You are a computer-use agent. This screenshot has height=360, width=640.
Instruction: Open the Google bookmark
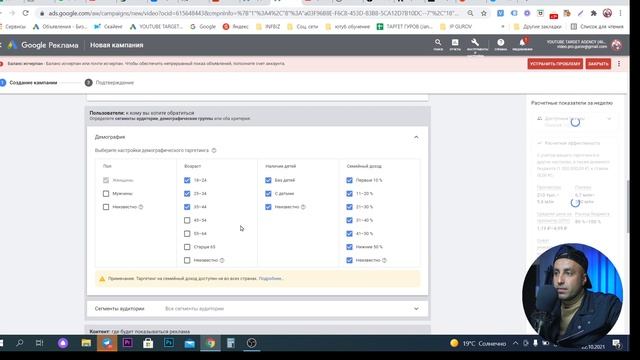(203, 27)
